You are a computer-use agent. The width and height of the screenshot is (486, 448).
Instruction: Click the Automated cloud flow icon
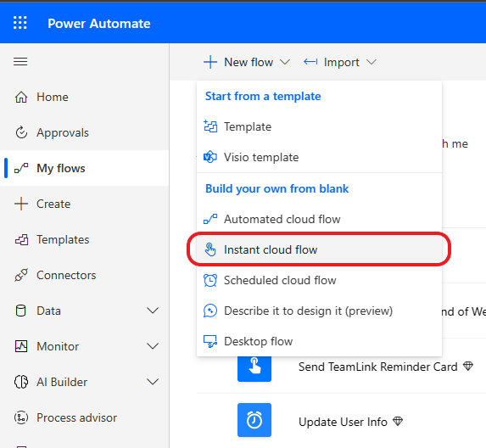(x=210, y=219)
